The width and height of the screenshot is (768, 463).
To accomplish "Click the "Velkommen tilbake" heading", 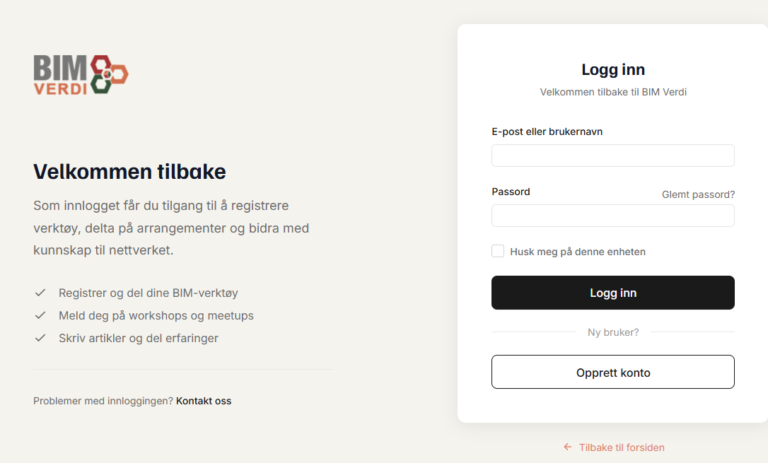I will (130, 171).
